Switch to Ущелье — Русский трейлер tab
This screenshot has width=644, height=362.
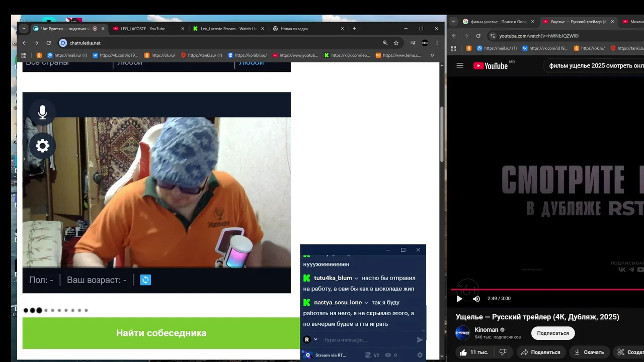[x=578, y=22]
